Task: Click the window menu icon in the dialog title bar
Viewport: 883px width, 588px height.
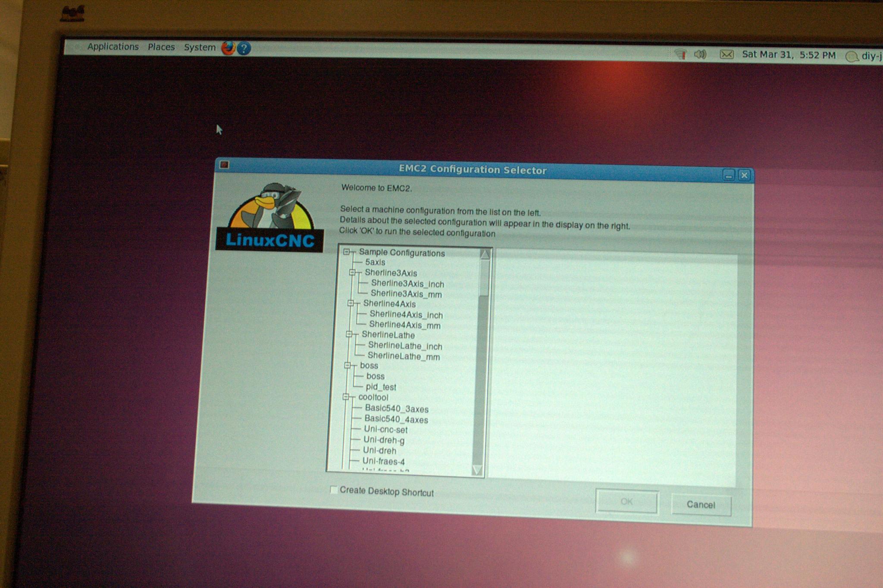Action: coord(224,165)
